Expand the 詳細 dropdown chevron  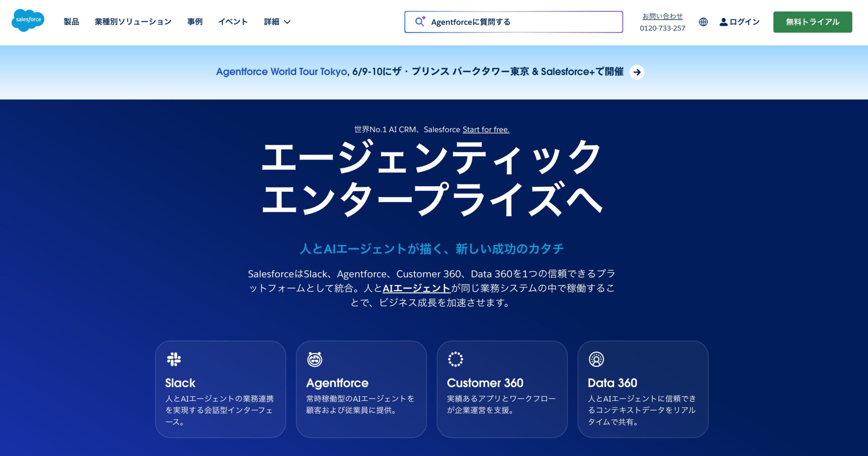[287, 22]
